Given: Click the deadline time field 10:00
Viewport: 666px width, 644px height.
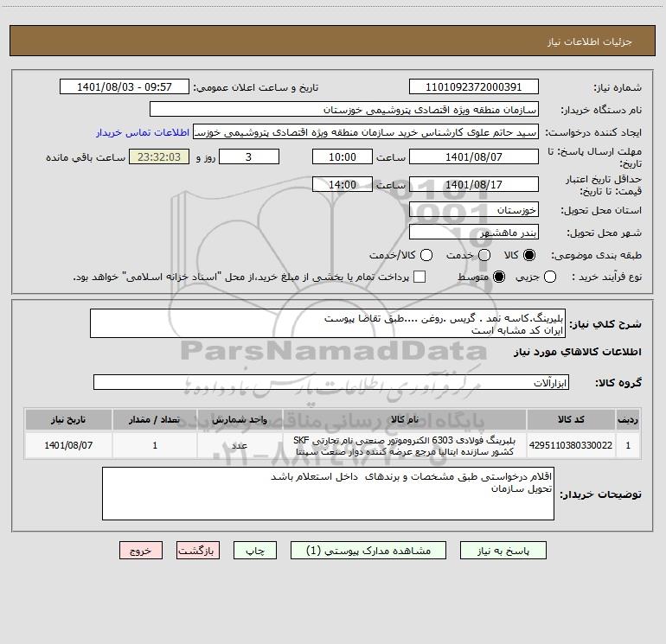Looking at the screenshot, I should tap(343, 156).
